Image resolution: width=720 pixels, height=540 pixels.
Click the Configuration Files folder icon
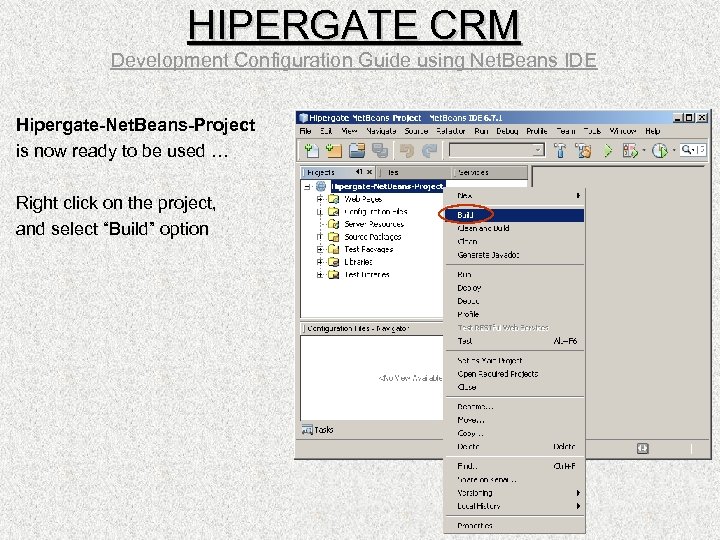tap(333, 212)
